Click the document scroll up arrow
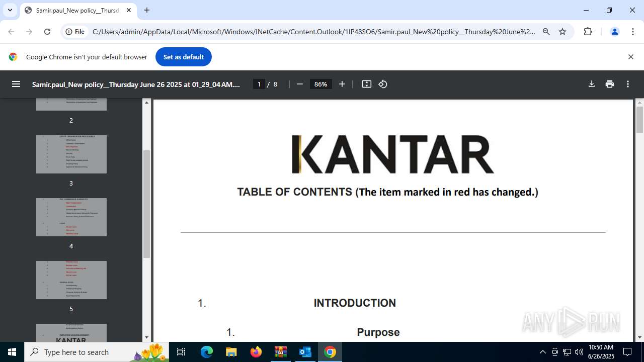The height and width of the screenshot is (362, 644). pyautogui.click(x=640, y=103)
